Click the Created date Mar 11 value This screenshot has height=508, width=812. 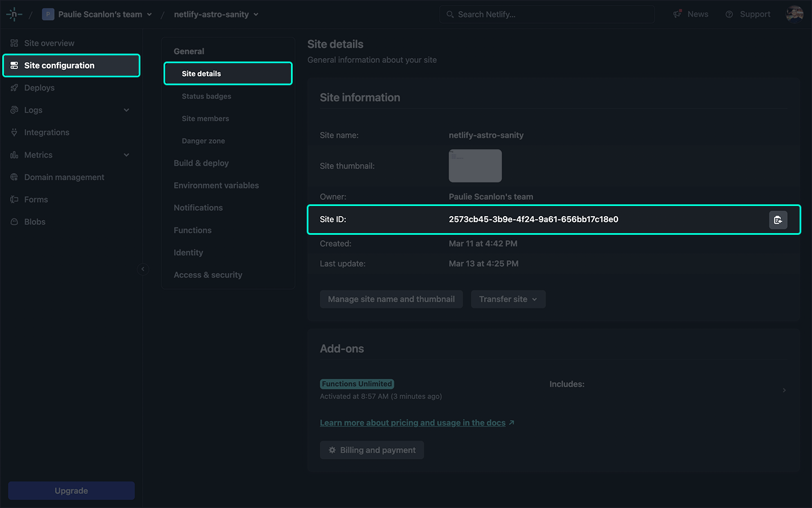pos(483,244)
